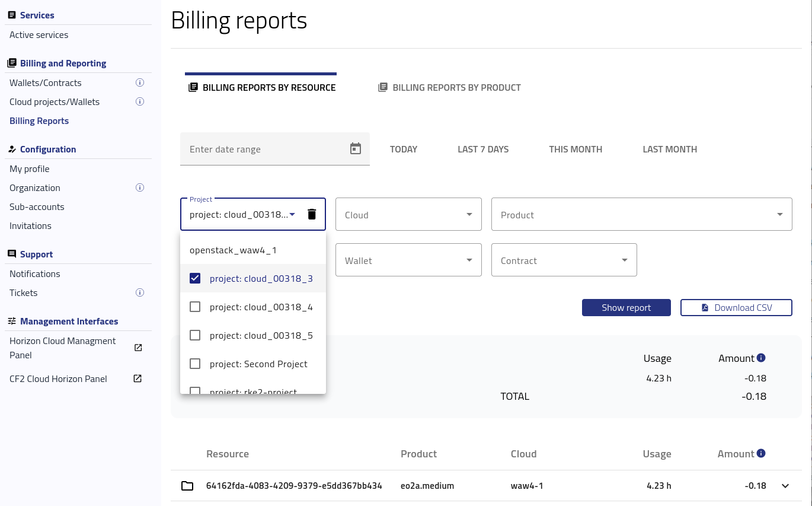812x506 pixels.
Task: Expand the eo2a.medium resource row chevron
Action: [785, 486]
